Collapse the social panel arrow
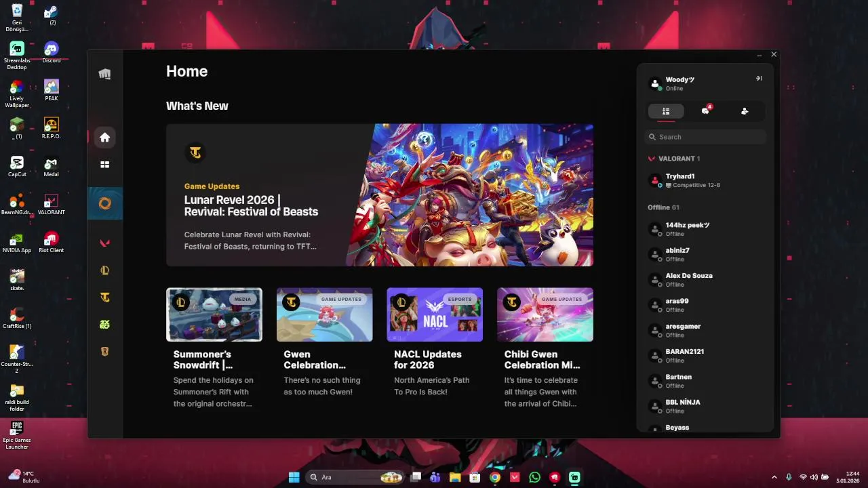868x488 pixels. tap(759, 79)
